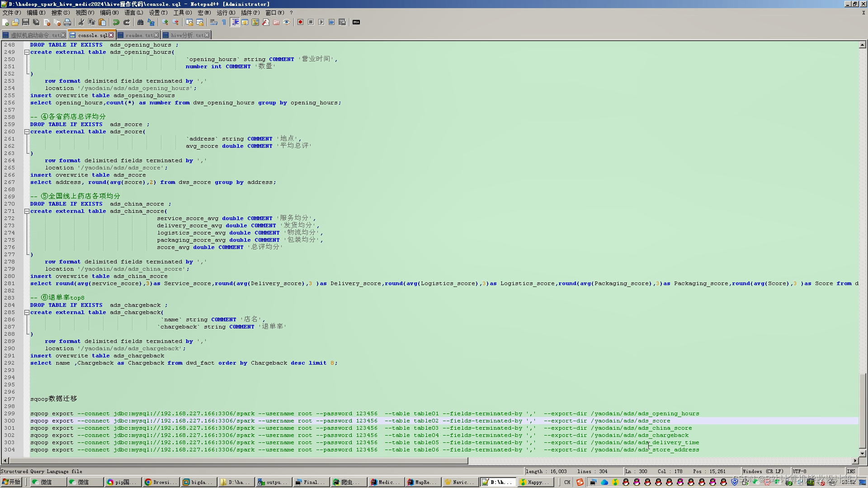
Task: Start macro recording with red record icon
Action: coord(300,22)
